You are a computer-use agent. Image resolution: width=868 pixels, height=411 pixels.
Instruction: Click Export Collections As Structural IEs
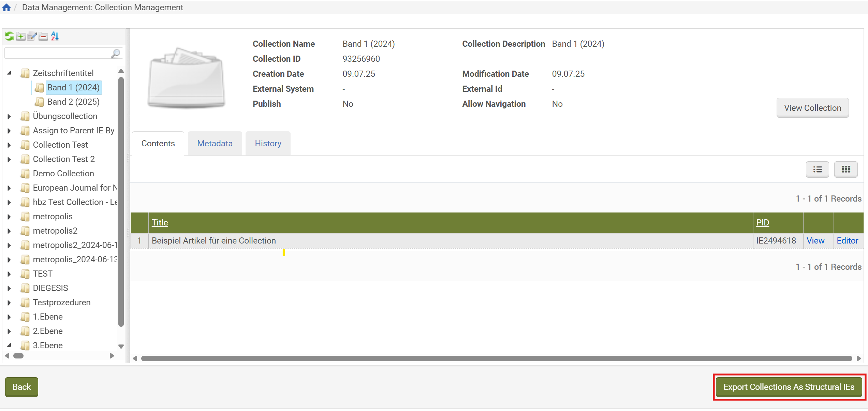tap(788, 387)
